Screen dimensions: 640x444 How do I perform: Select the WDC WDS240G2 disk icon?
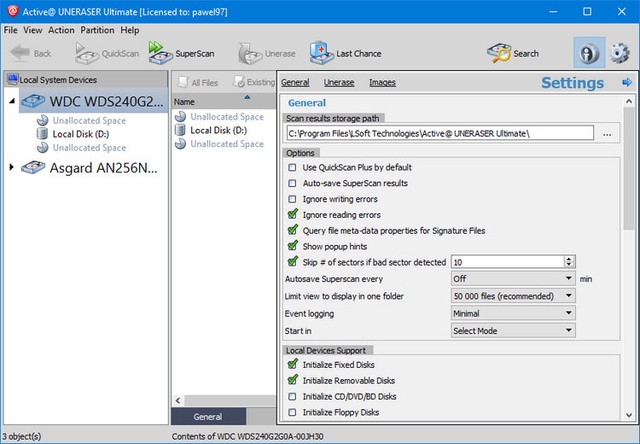tap(34, 101)
